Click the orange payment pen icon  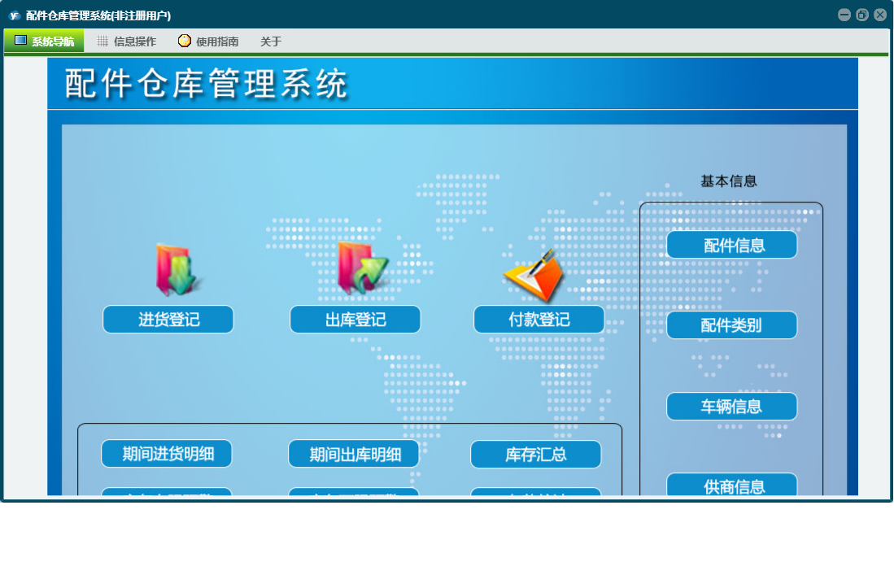tap(534, 275)
